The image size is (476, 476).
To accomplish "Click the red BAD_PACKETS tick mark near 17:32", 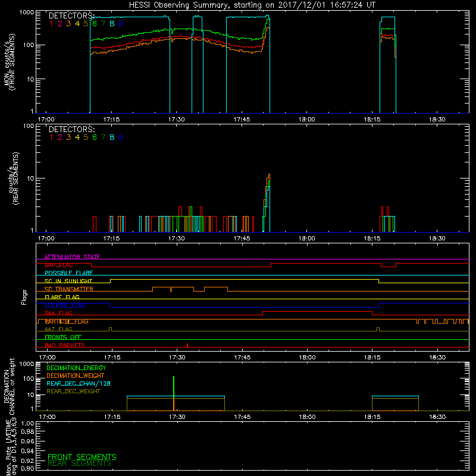I will tap(187, 345).
